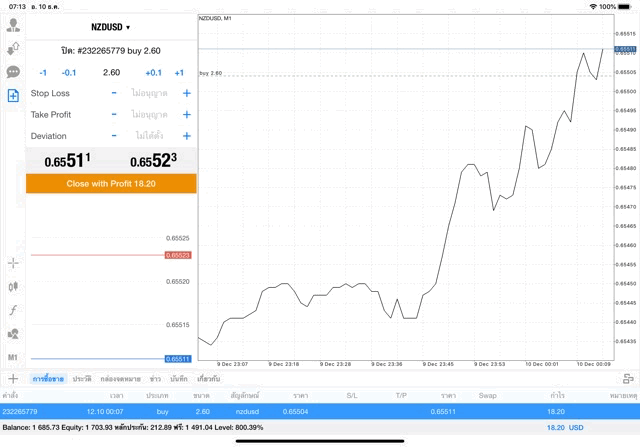Open the ข่าว news tab

[155, 379]
